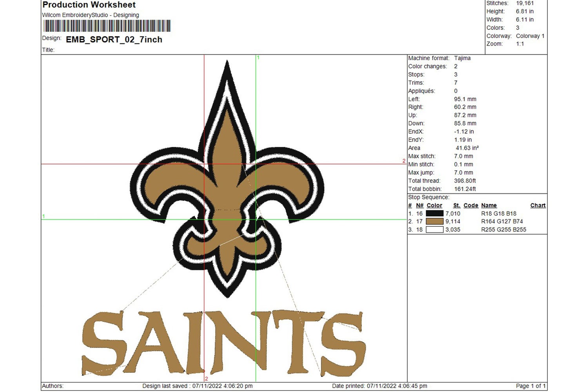Select the Colorway 1 value
588x392 pixels.
pyautogui.click(x=530, y=36)
